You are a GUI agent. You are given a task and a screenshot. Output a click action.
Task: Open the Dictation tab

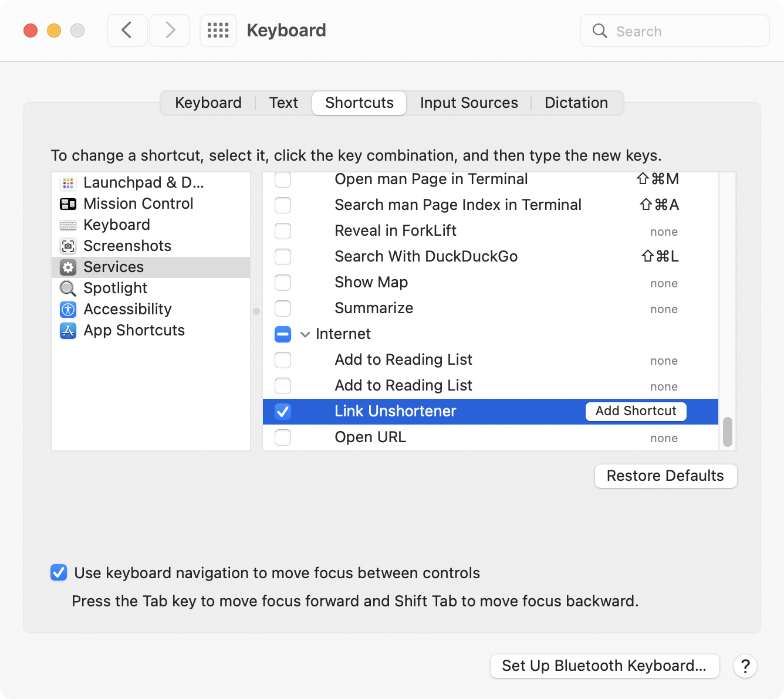click(576, 103)
